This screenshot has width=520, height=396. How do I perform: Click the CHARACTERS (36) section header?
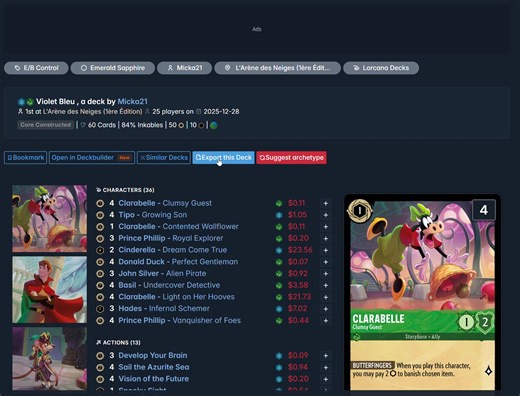[x=125, y=190]
